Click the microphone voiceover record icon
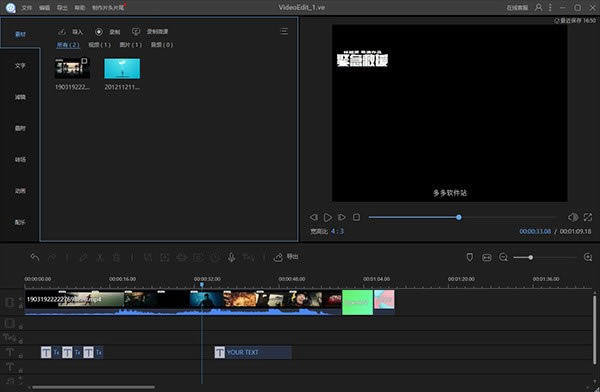This screenshot has height=392, width=600. point(231,257)
